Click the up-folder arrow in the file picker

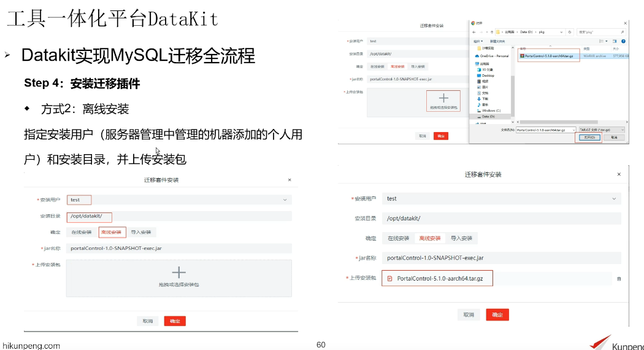tap(492, 32)
